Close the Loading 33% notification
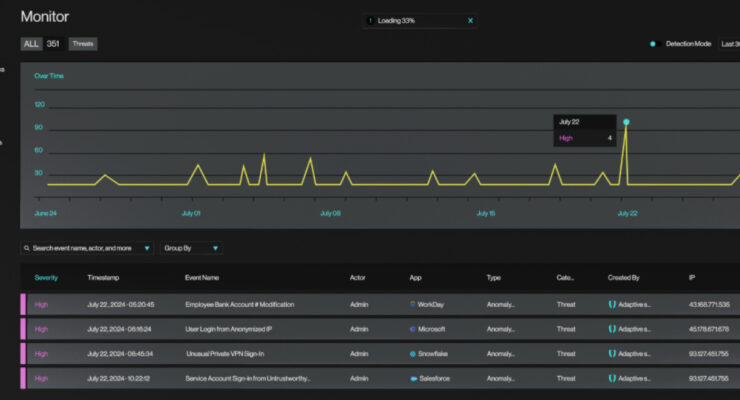The height and width of the screenshot is (400, 740). click(470, 21)
